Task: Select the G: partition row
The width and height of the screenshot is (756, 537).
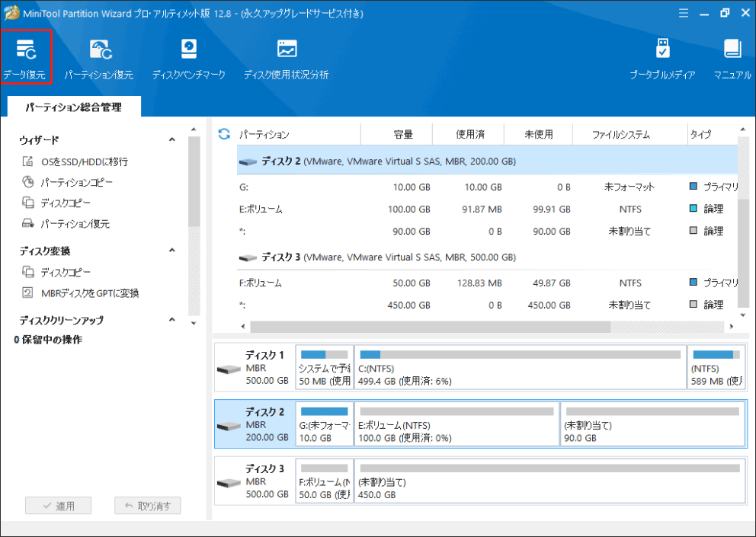Action: click(487, 187)
